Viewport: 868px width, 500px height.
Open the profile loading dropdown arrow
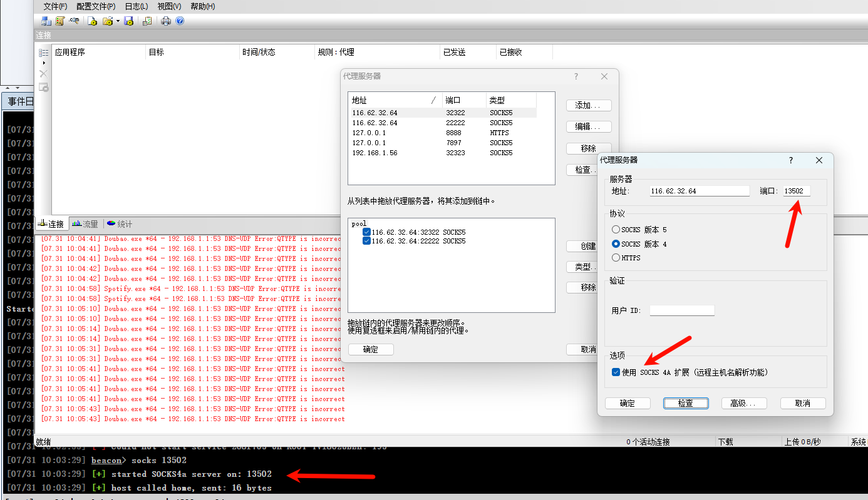(x=118, y=21)
